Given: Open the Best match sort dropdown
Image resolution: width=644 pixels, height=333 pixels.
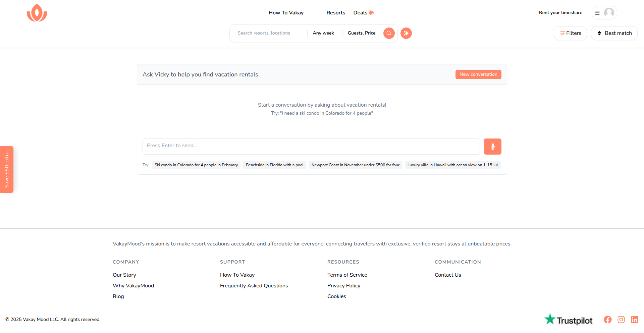Looking at the screenshot, I should pyautogui.click(x=614, y=33).
